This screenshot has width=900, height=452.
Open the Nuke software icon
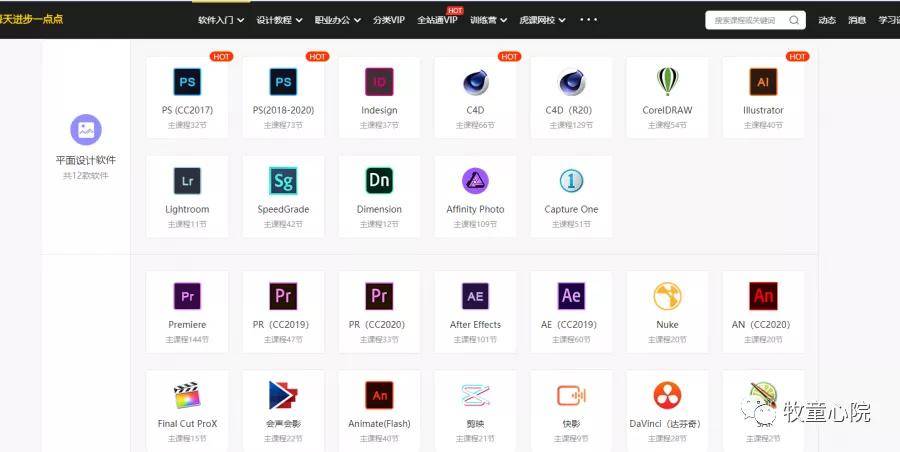[667, 296]
